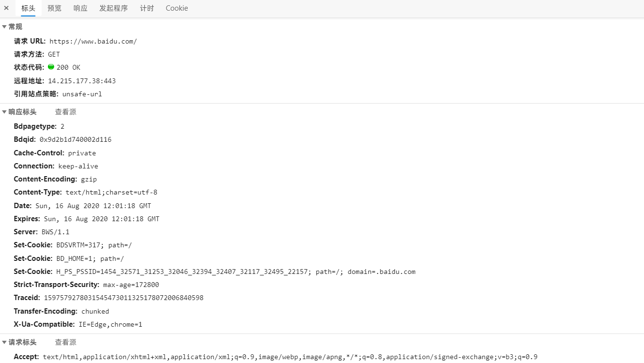Click the 引用站点策略 label
The width and height of the screenshot is (644, 363).
pos(36,94)
